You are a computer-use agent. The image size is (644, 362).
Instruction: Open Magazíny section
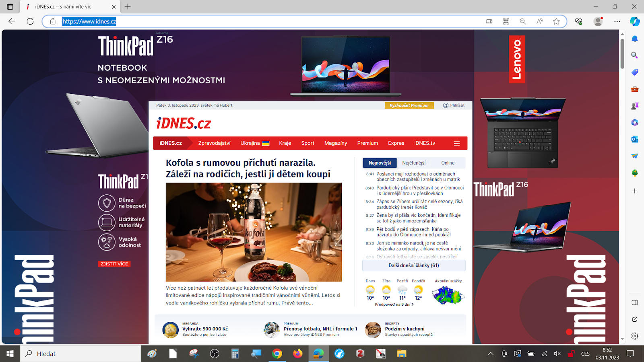pyautogui.click(x=336, y=143)
